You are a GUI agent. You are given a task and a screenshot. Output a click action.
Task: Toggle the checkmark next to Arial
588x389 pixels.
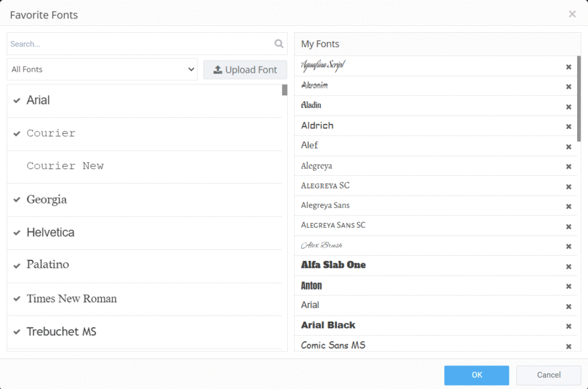pos(16,100)
